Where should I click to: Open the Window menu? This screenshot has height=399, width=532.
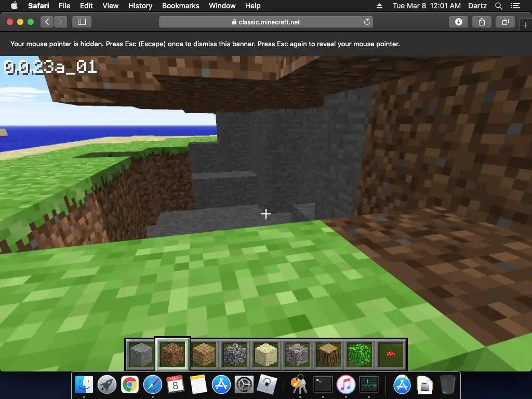point(222,6)
